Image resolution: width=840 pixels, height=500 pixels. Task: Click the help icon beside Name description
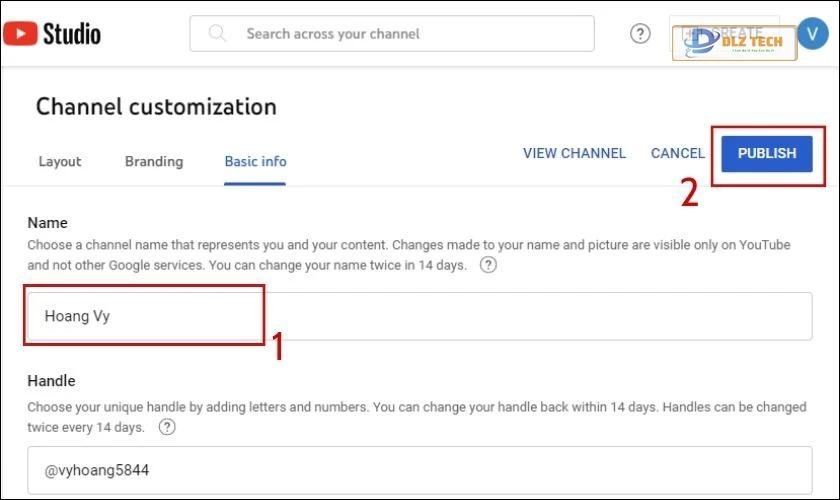pyautogui.click(x=488, y=265)
